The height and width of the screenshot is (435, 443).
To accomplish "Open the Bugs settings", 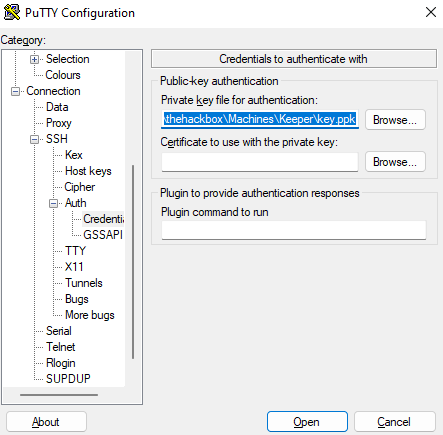I will click(77, 299).
